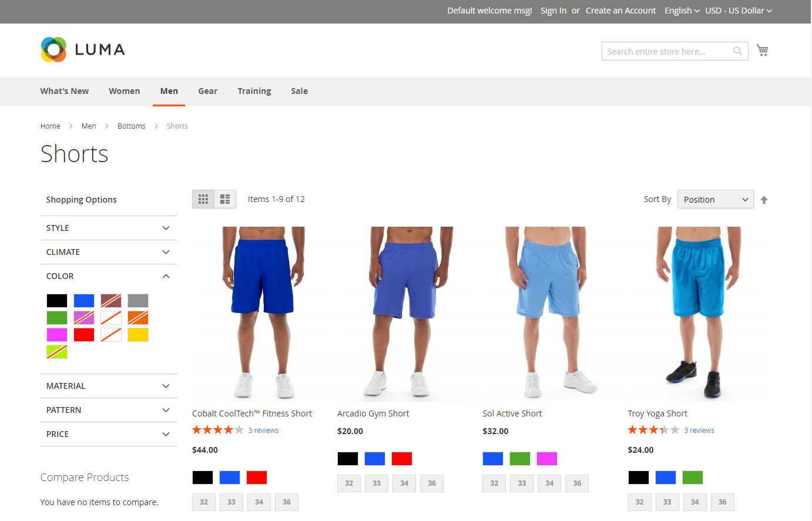Open Cobalt CoolTech 3 reviews link
The height and width of the screenshot is (521, 812).
[x=263, y=431]
